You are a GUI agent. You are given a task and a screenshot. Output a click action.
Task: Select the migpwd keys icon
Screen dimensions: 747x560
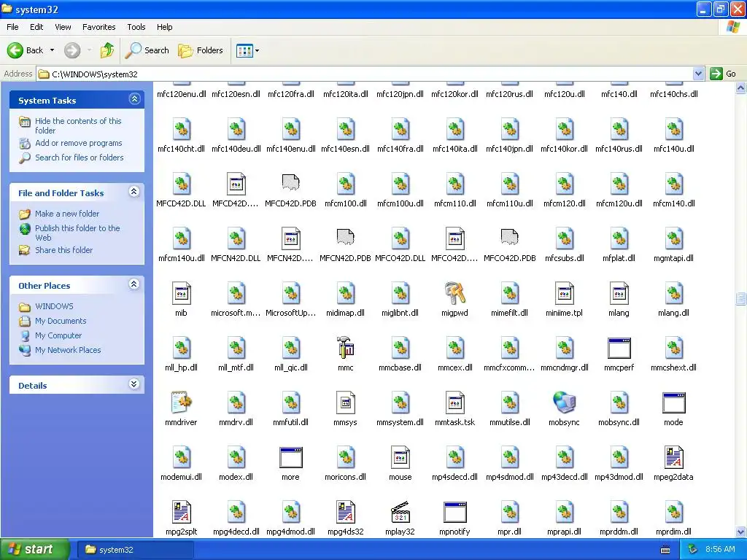tap(454, 293)
